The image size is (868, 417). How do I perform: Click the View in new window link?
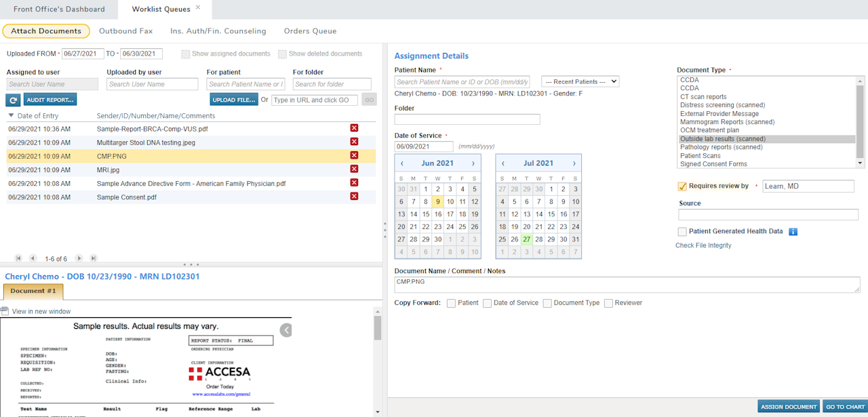point(41,312)
